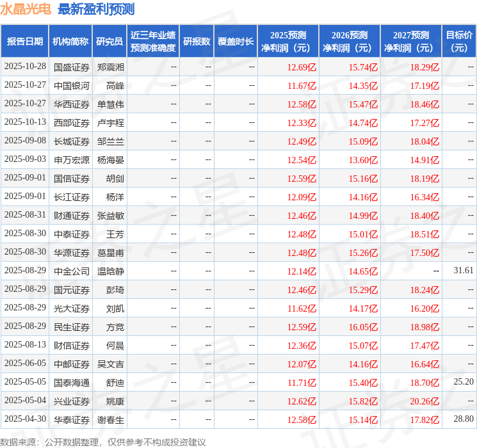Click analyst name 胡剑
This screenshot has height=448, width=477.
tap(115, 179)
